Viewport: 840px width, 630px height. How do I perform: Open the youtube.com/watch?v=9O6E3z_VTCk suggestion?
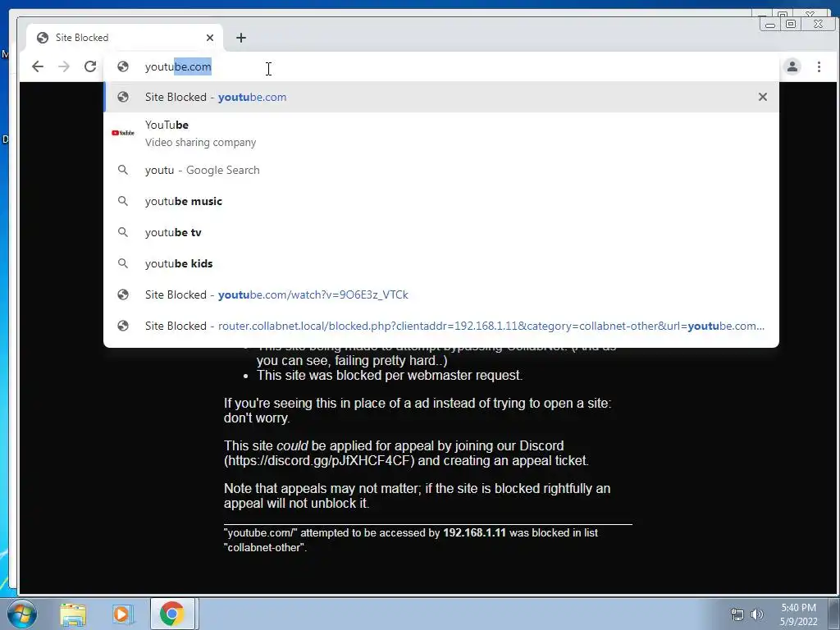click(441, 294)
